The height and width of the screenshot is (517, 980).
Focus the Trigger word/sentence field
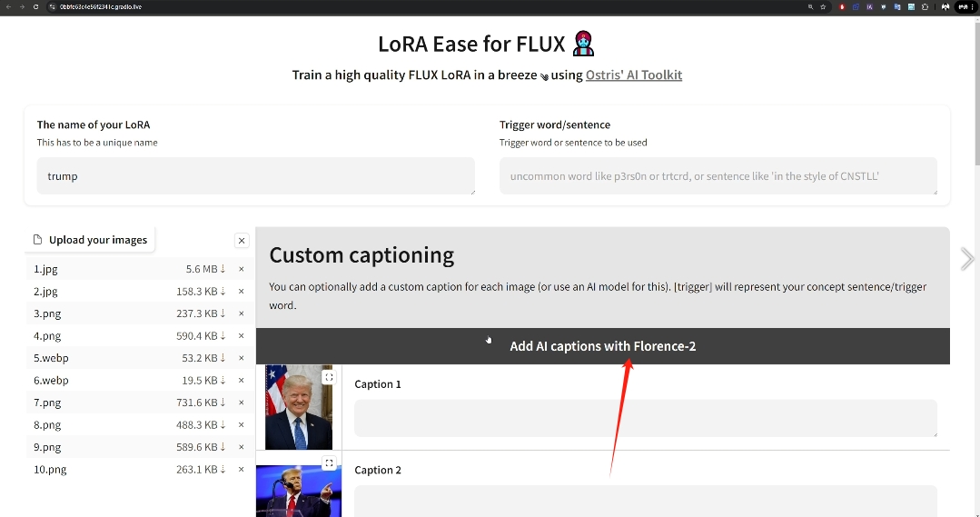[x=718, y=175]
